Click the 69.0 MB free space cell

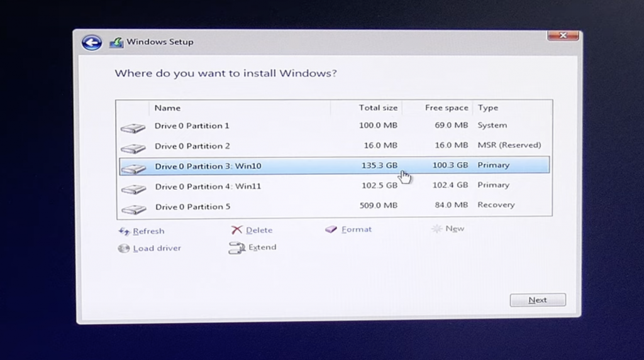click(452, 125)
